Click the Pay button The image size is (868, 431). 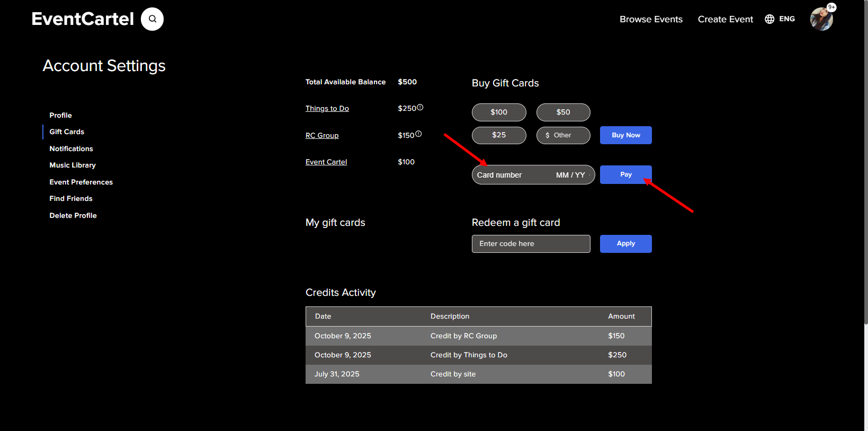point(625,174)
